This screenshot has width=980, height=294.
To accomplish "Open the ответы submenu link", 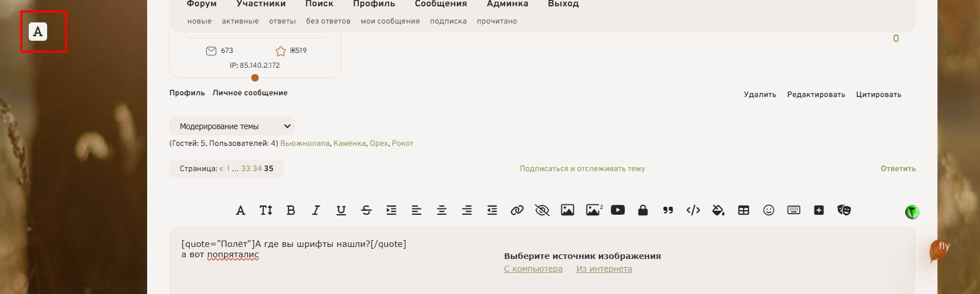I will 282,21.
